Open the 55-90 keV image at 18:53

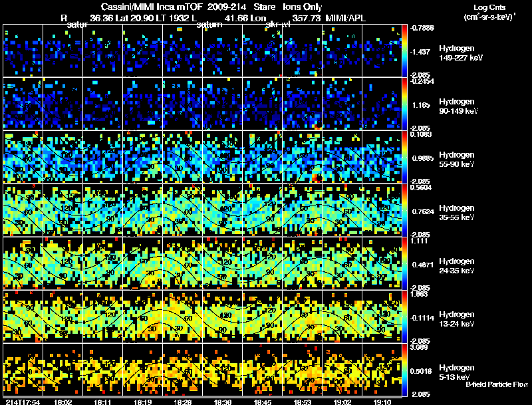pyautogui.click(x=303, y=157)
